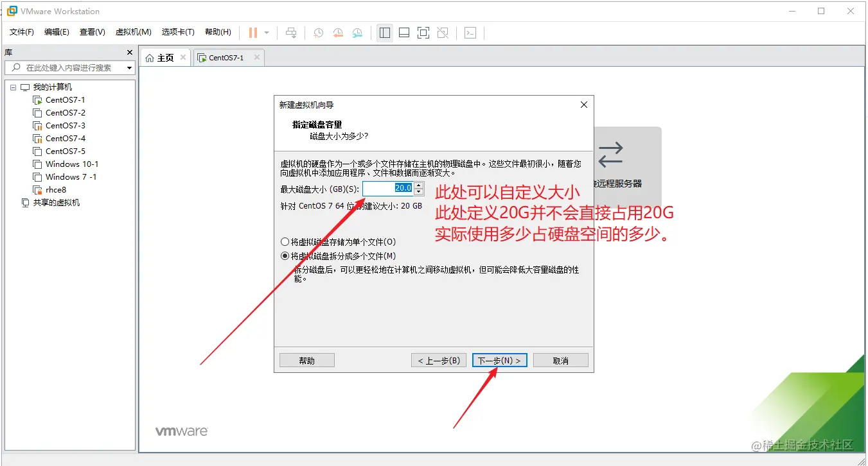The width and height of the screenshot is (868, 466).
Task: Close the 新建虚拟机向导 wizard dialog
Action: pos(583,105)
